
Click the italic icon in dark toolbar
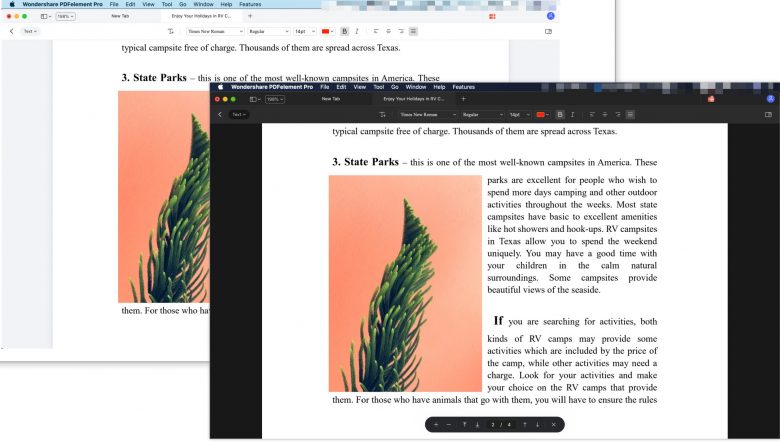coord(573,115)
